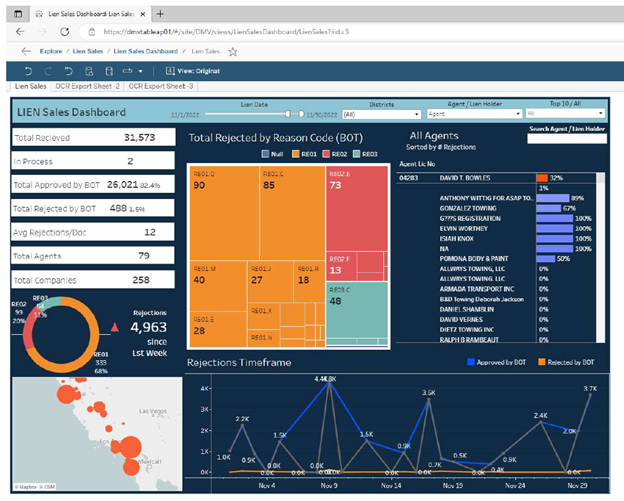Open the Districts dropdown
The width and height of the screenshot is (624, 501).
pyautogui.click(x=382, y=115)
